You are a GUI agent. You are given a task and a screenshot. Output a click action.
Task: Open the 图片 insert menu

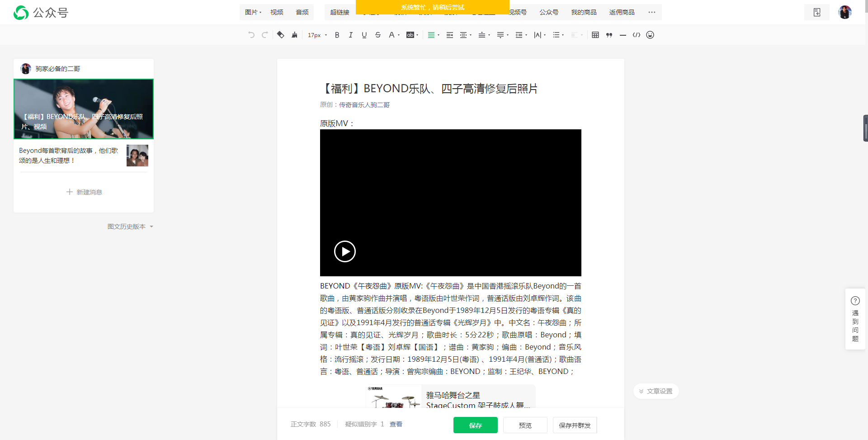(253, 12)
